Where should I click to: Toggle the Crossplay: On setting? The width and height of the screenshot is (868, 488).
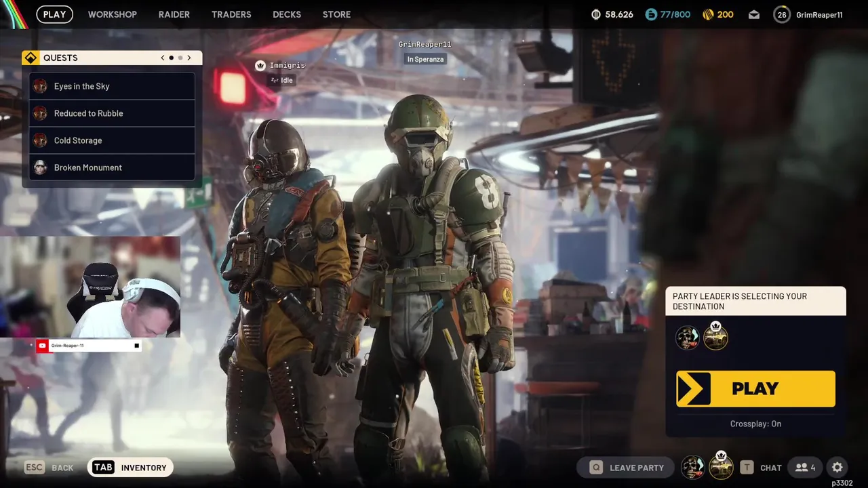(755, 424)
